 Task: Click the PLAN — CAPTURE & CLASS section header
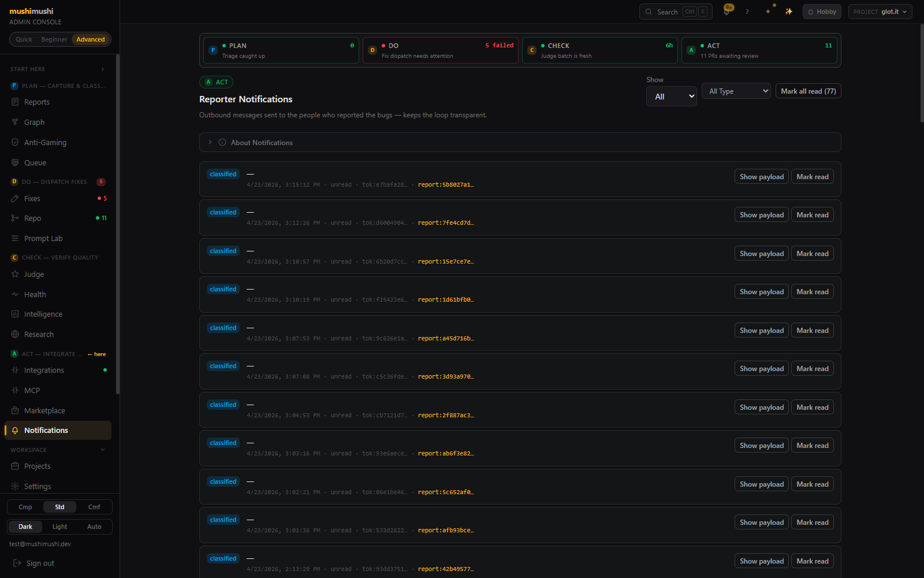[58, 86]
